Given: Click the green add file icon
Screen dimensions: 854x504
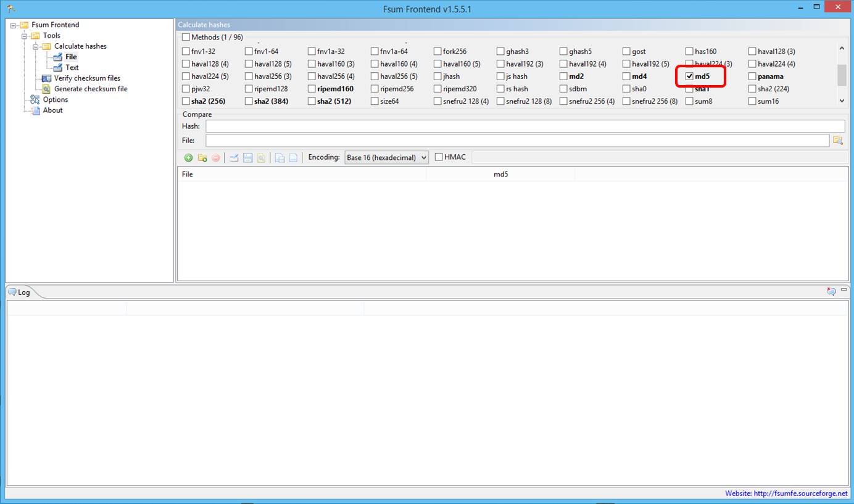Looking at the screenshot, I should pos(189,158).
